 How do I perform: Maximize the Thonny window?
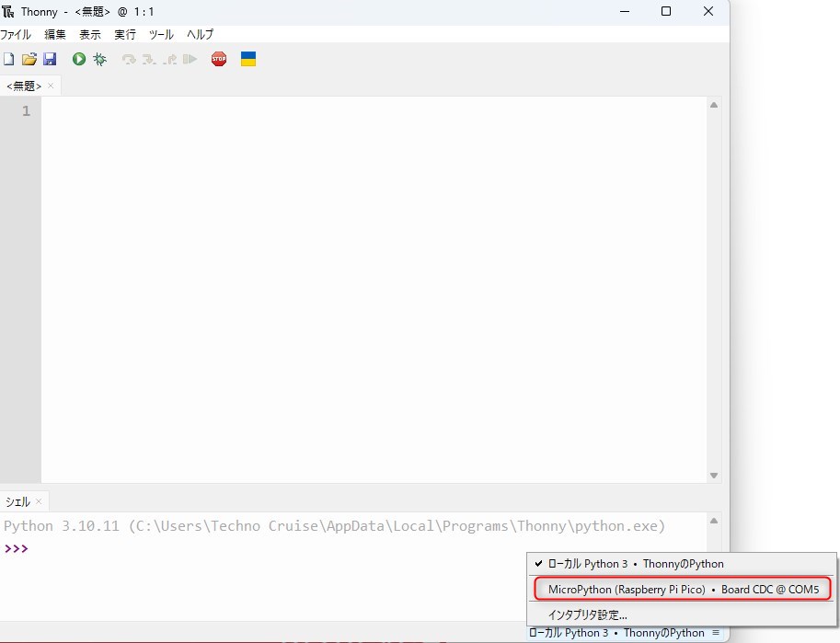pos(666,11)
